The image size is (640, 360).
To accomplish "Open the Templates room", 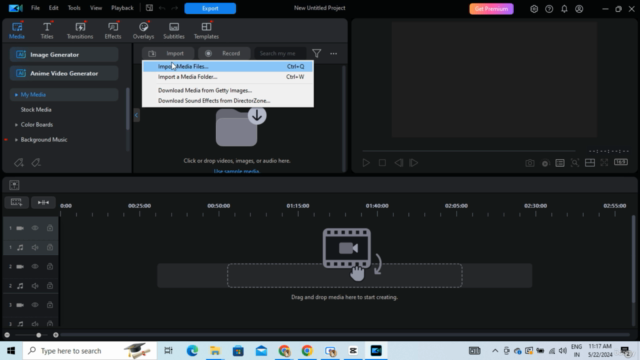I will (206, 31).
